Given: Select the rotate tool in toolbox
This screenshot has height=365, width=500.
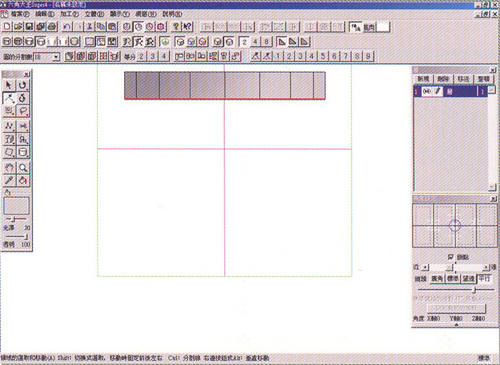Looking at the screenshot, I should point(22,85).
